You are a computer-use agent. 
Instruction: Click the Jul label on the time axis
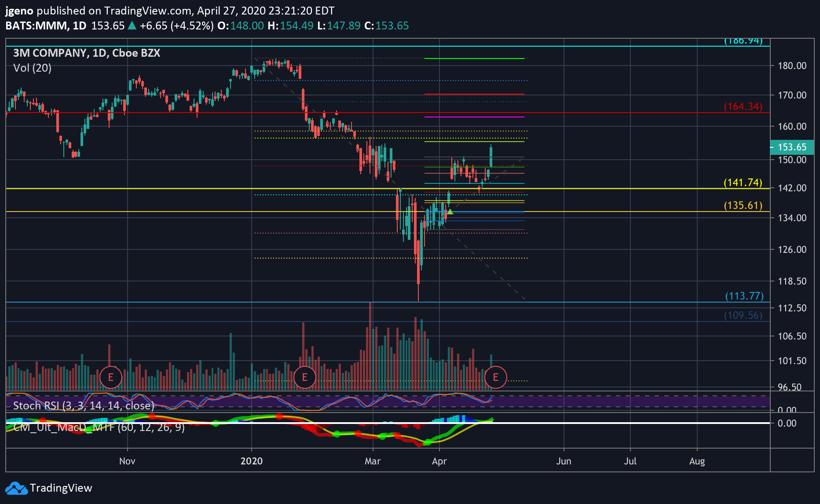(x=630, y=461)
